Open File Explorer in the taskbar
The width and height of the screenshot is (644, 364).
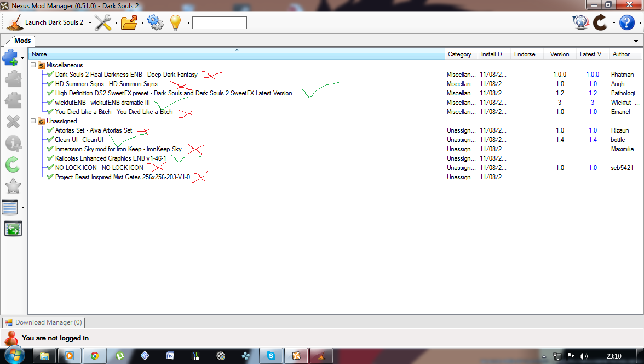tap(44, 356)
